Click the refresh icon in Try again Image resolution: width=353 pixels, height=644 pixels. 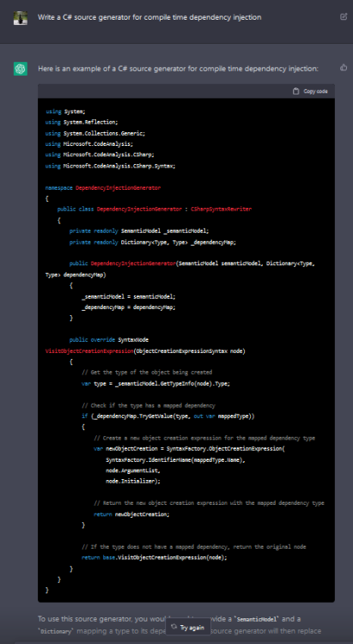click(174, 627)
